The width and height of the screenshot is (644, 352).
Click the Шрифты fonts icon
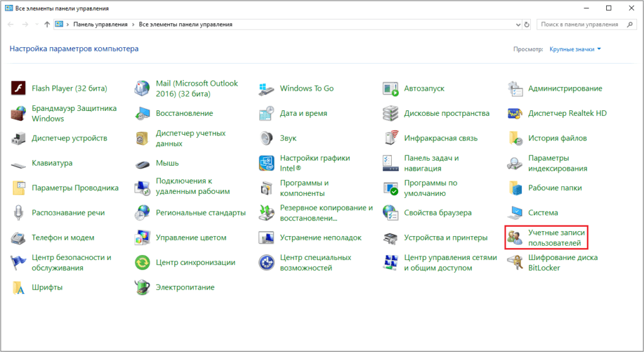18,287
